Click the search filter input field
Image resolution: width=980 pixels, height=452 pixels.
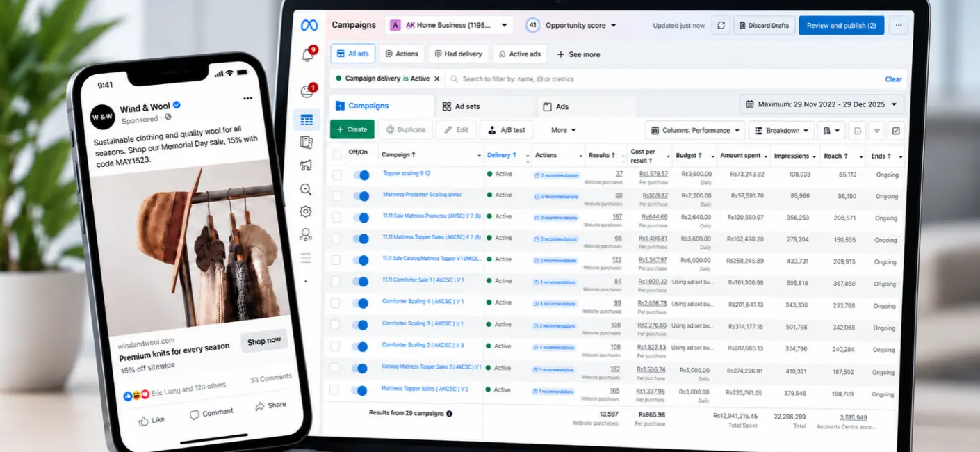click(660, 79)
